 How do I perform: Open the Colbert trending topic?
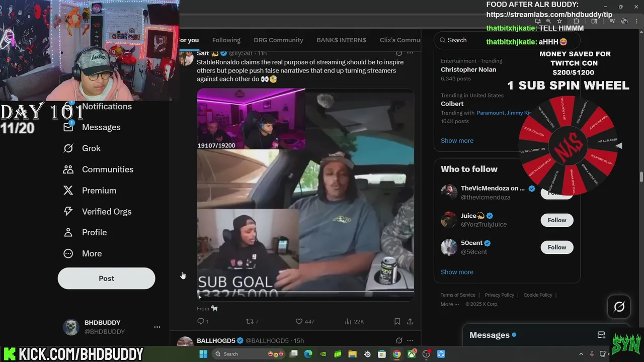coord(452,104)
